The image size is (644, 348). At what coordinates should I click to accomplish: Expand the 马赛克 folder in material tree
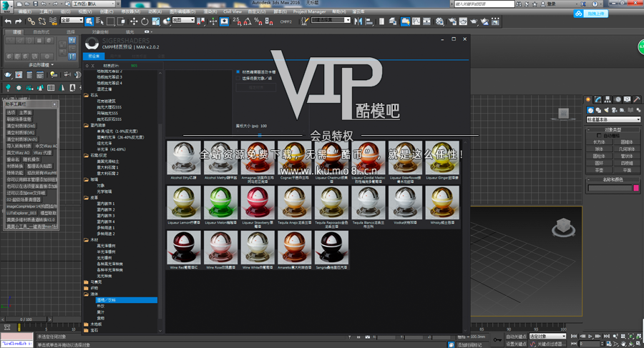pyautogui.click(x=87, y=282)
